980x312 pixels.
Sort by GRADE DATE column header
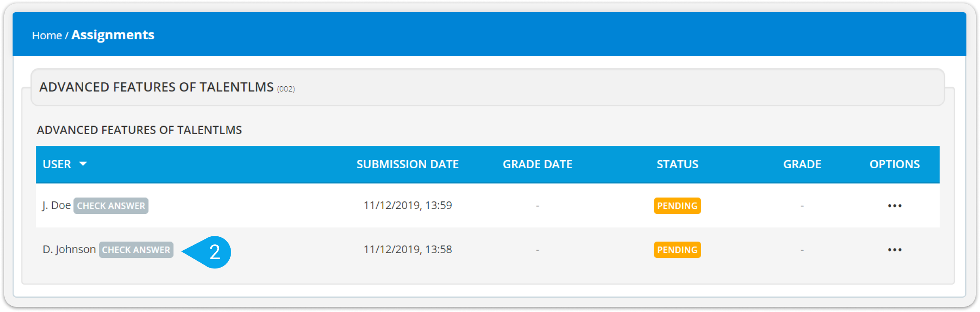point(537,164)
